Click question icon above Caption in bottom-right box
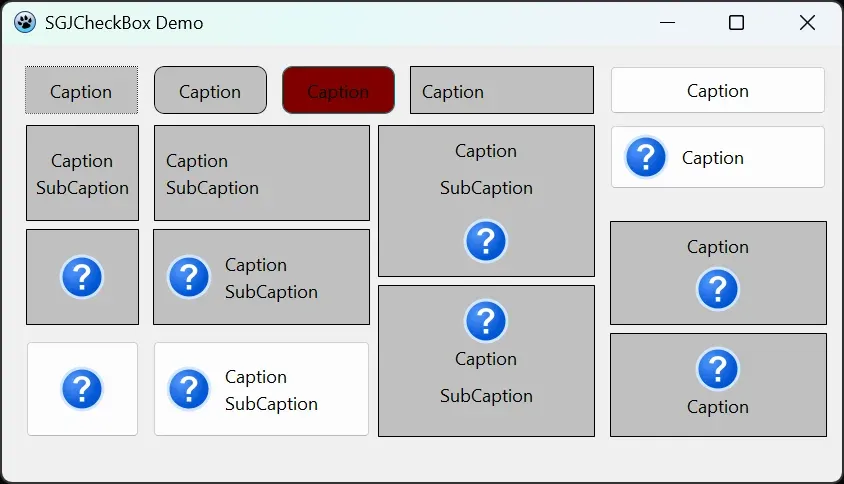Viewport: 844px width, 484px height. 718,369
